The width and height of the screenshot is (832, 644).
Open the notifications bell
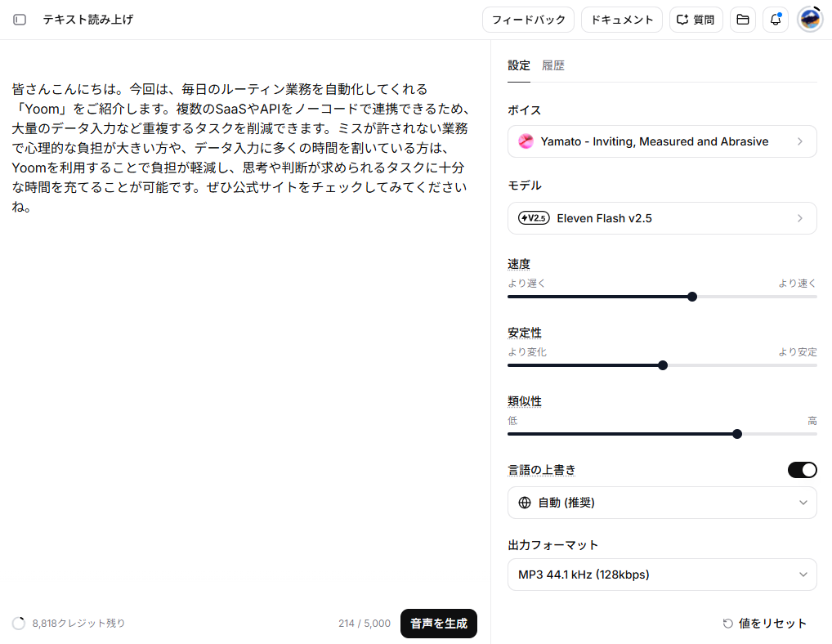pos(776,20)
